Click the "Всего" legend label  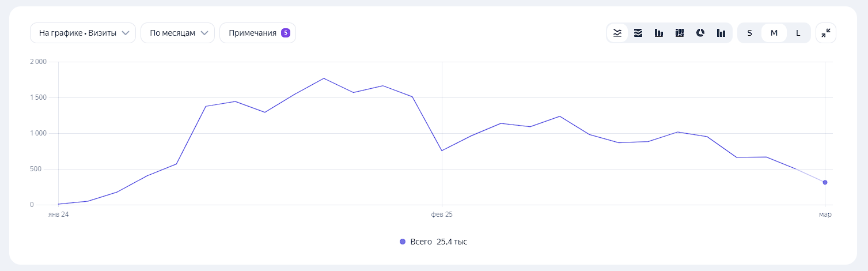pos(421,242)
